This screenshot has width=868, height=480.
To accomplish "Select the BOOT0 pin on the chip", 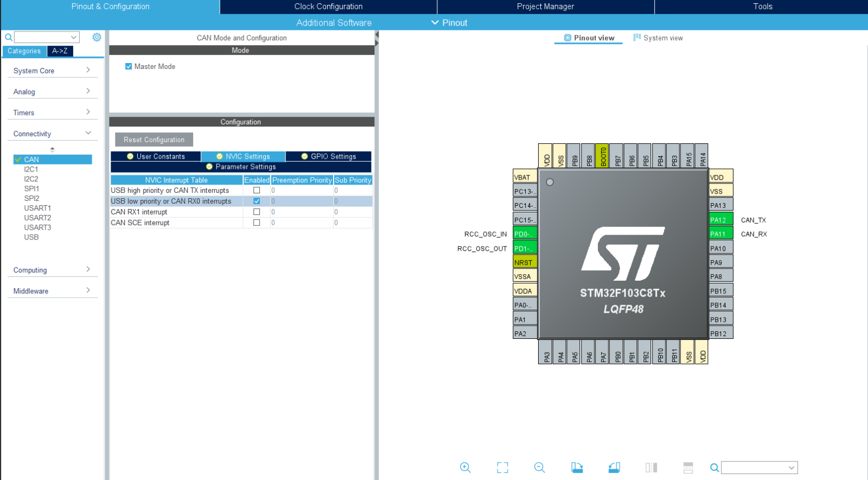I will (x=602, y=156).
